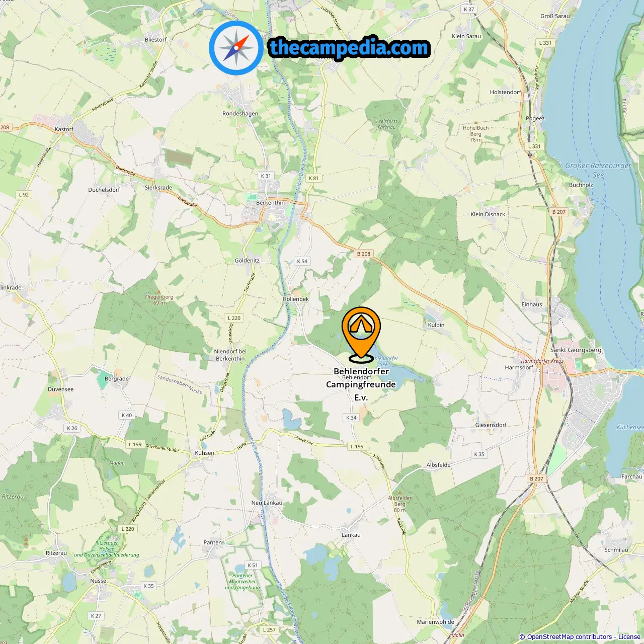Click the Großer Ratzeburger See lake label

click(x=598, y=170)
